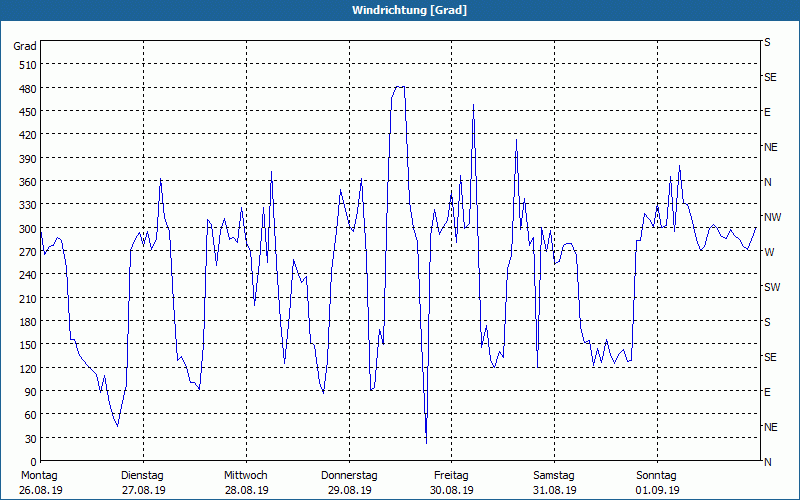The image size is (800, 500).
Task: Click the 180 value on the left axis
Action: pos(28,322)
